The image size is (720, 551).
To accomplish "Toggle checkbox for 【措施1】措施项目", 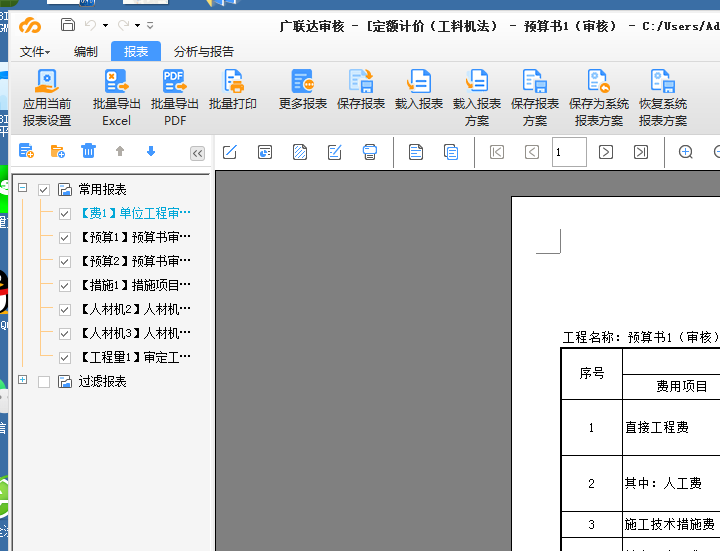I will [65, 286].
